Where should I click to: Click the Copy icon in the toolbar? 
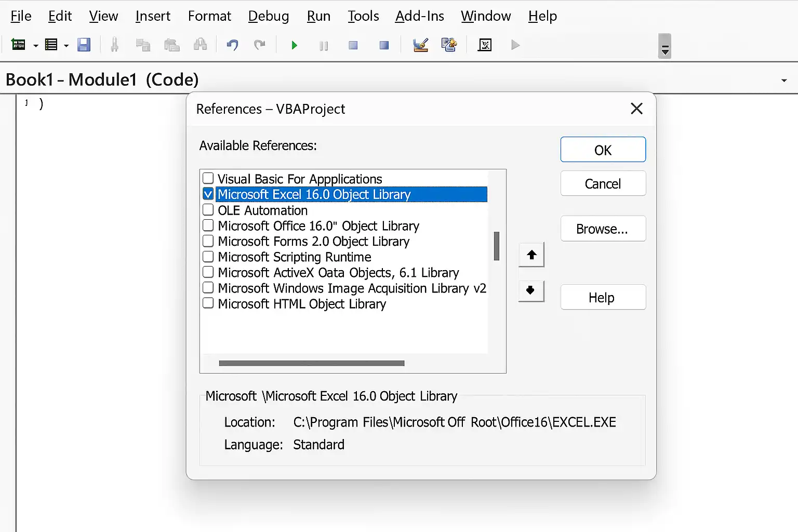[x=143, y=45]
